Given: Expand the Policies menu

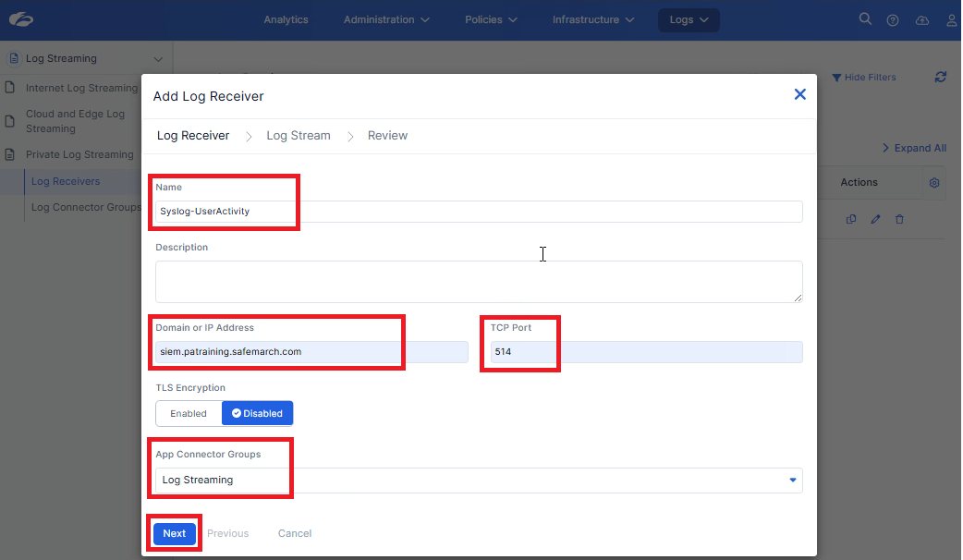Looking at the screenshot, I should click(x=491, y=19).
